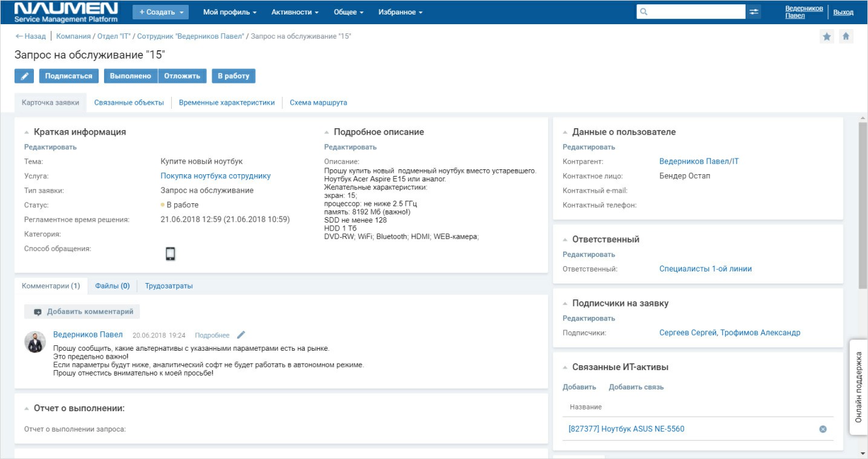
Task: Add request to favorites with star icon
Action: coord(827,36)
